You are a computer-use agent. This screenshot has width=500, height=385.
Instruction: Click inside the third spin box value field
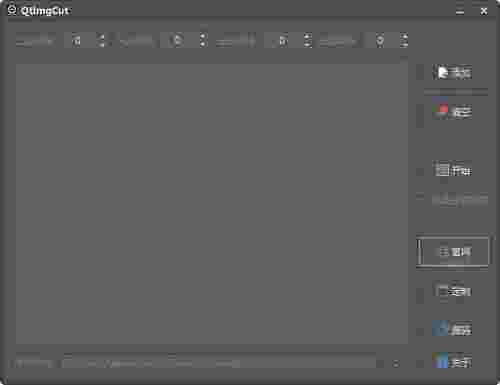[283, 40]
